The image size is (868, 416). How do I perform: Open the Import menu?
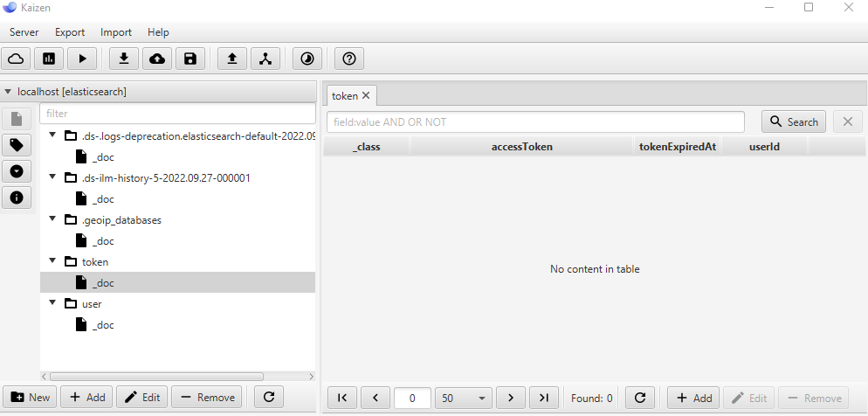(115, 32)
